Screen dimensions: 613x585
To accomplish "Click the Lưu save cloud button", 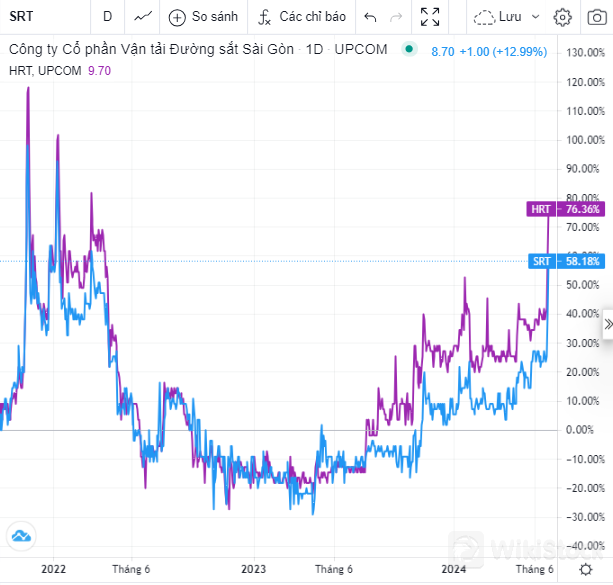I will tap(498, 17).
